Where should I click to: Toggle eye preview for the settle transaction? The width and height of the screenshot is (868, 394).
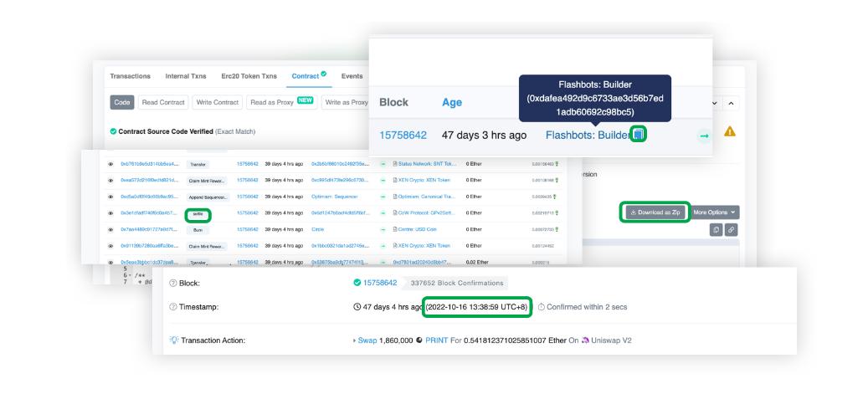[111, 213]
